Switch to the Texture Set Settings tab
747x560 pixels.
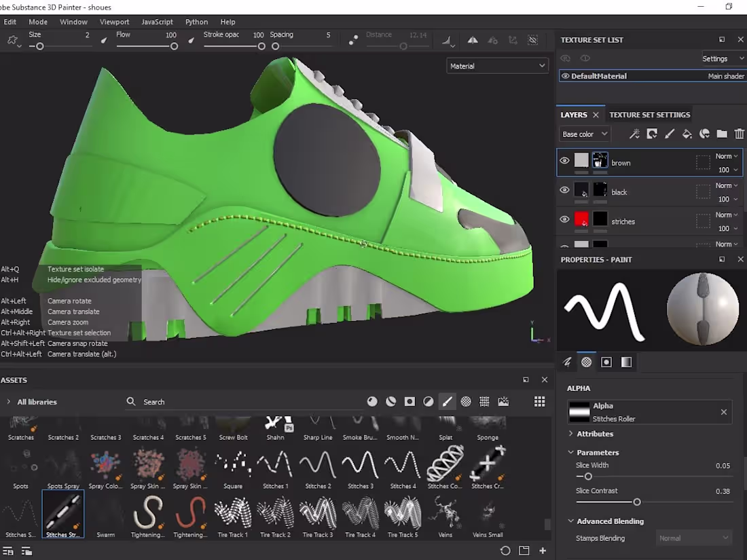point(649,115)
